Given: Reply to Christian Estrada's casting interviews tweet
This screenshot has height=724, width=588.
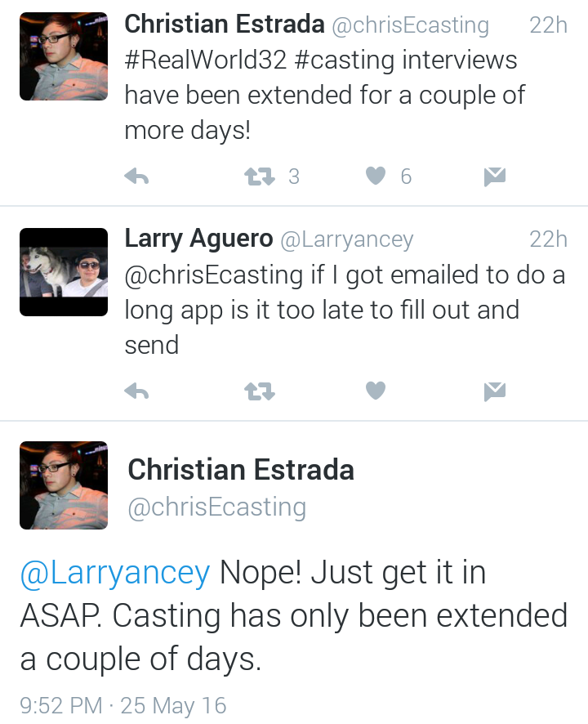Looking at the screenshot, I should [x=136, y=177].
